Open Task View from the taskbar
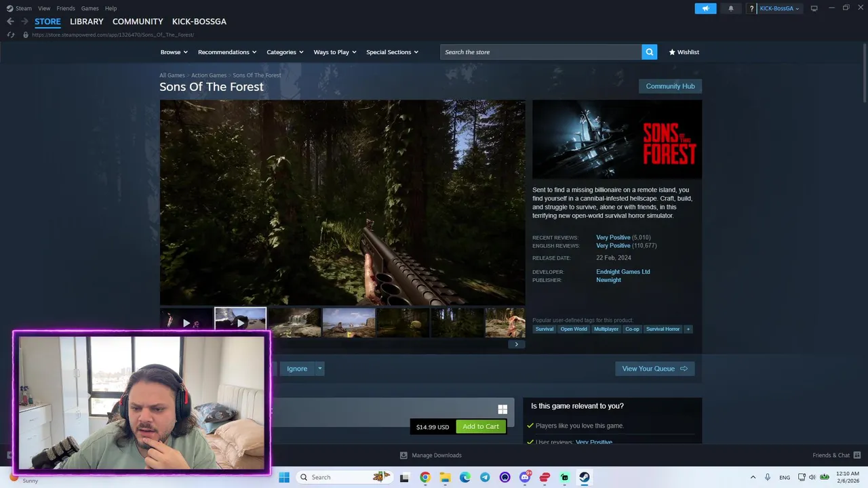The width and height of the screenshot is (868, 488). [405, 477]
